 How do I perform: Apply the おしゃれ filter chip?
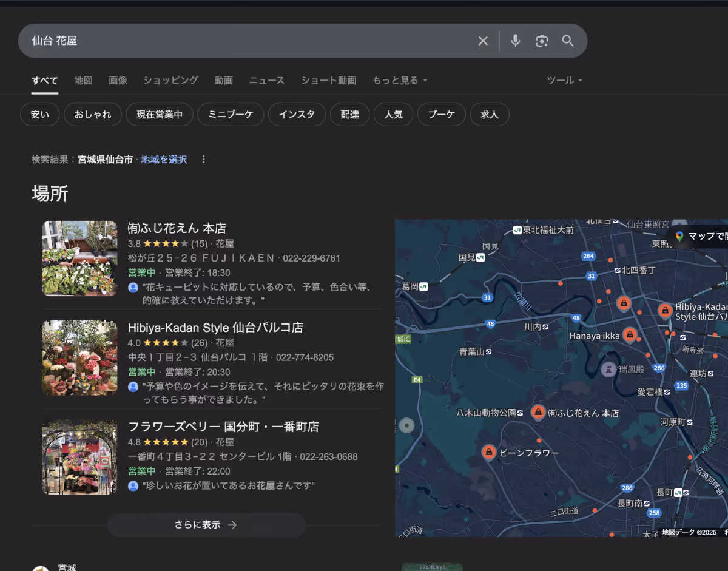click(x=93, y=114)
